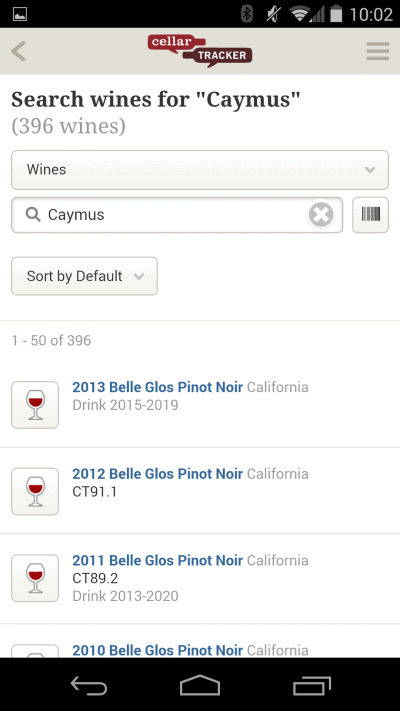Viewport: 400px width, 711px height.
Task: Tap red wine glass icon for 2012 wine
Action: click(35, 491)
